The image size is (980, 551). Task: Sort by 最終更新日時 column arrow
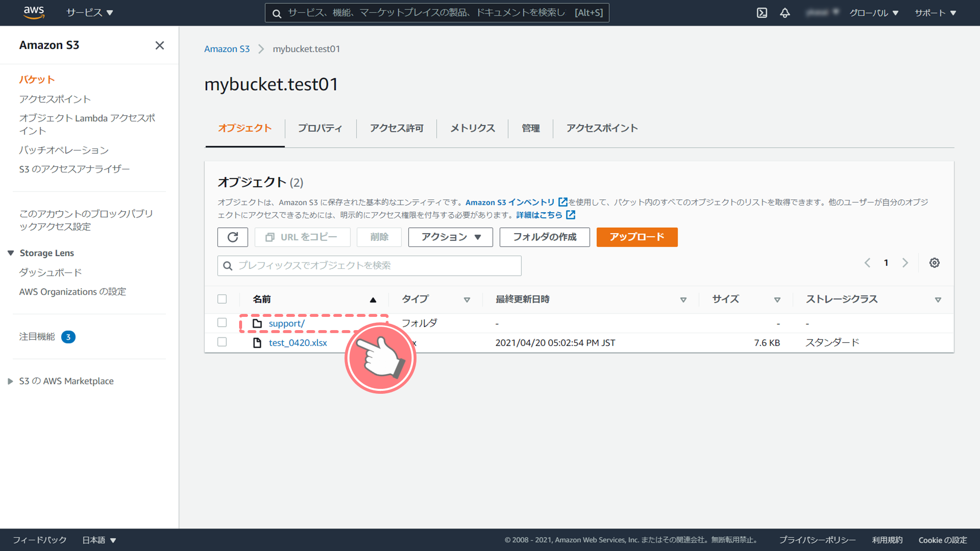point(683,300)
